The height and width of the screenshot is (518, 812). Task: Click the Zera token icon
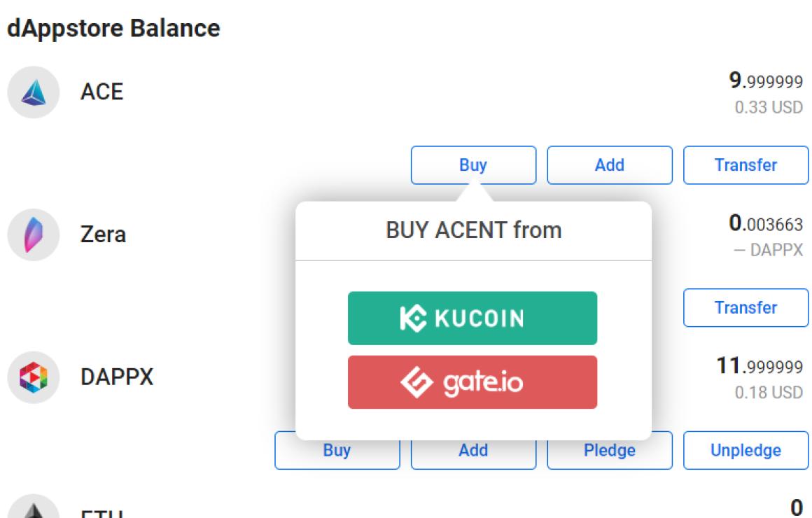34,234
